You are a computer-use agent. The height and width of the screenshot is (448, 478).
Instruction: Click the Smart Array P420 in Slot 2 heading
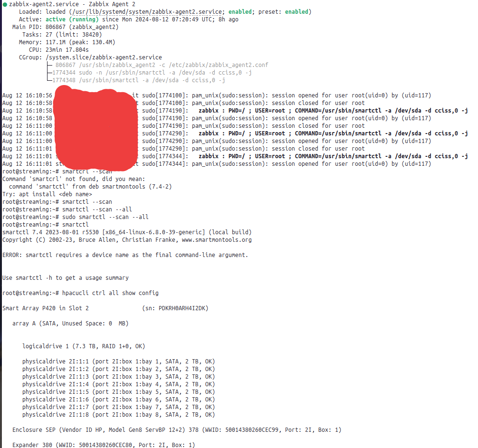[x=46, y=308]
